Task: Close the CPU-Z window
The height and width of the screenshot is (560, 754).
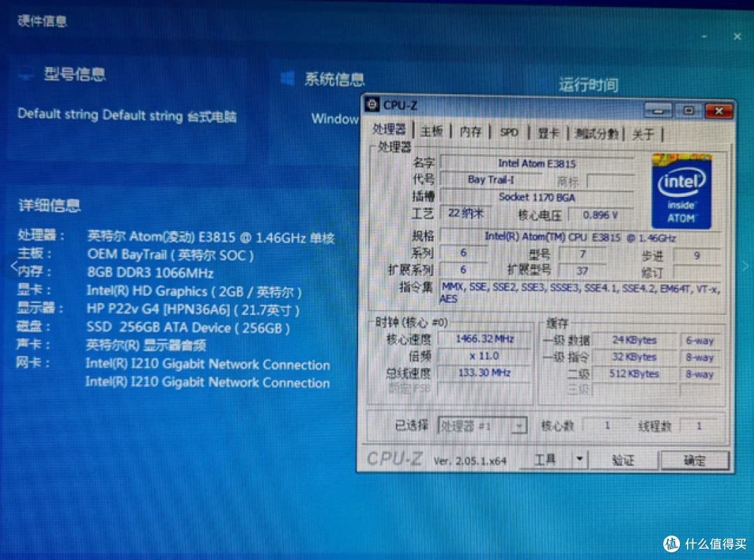Action: pyautogui.click(x=719, y=111)
